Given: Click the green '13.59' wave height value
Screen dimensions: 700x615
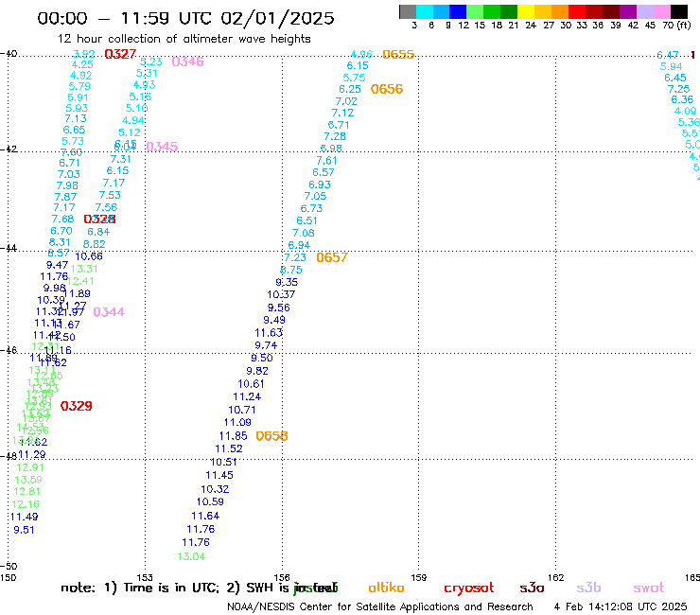Looking at the screenshot, I should click(x=28, y=480).
